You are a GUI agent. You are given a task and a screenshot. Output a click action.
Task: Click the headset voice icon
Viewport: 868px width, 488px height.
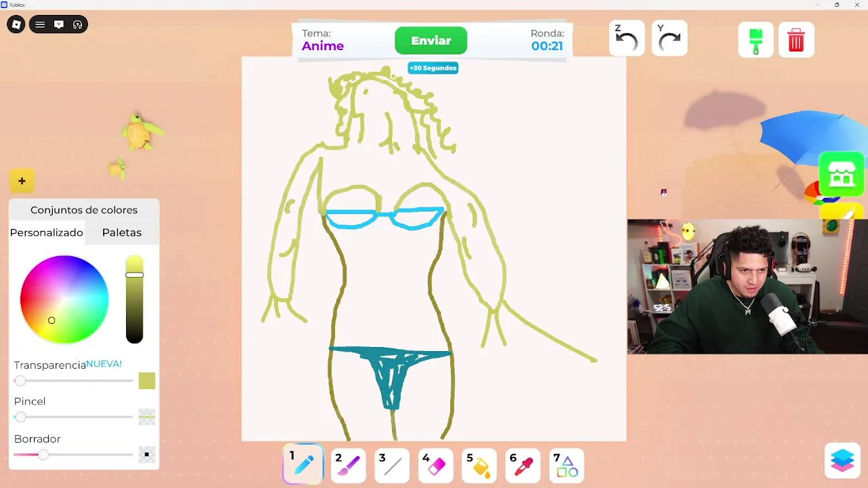click(x=77, y=24)
